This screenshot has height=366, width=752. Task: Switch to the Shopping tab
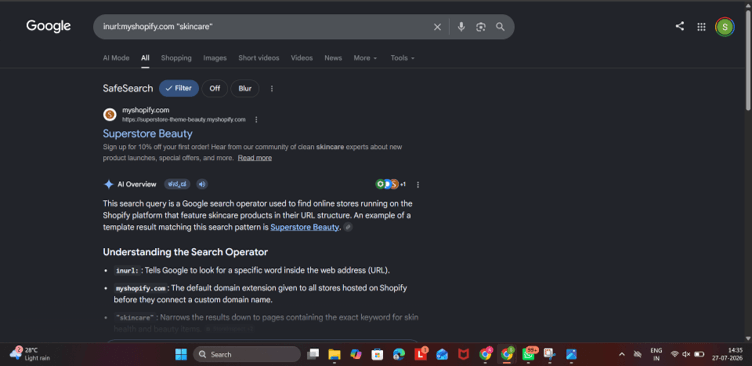tap(176, 58)
